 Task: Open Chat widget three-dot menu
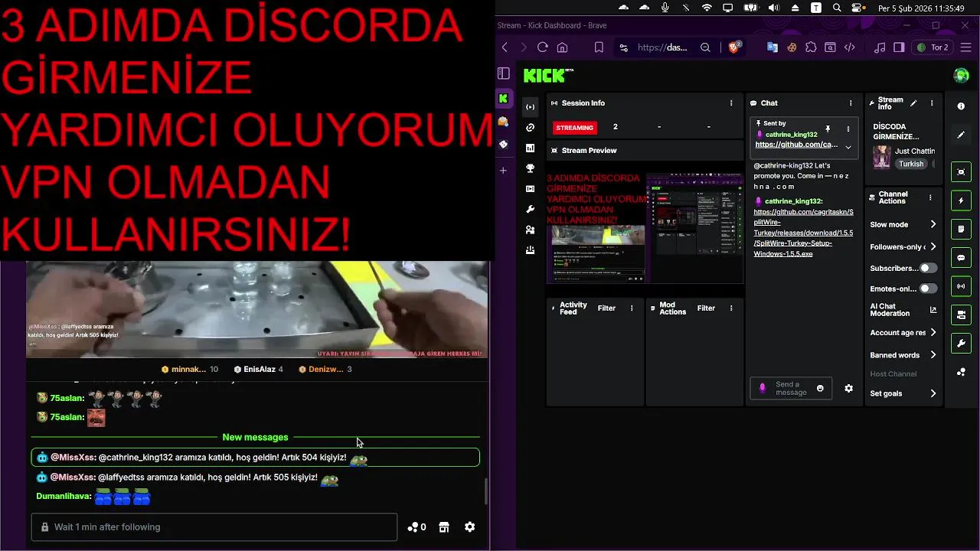point(851,103)
